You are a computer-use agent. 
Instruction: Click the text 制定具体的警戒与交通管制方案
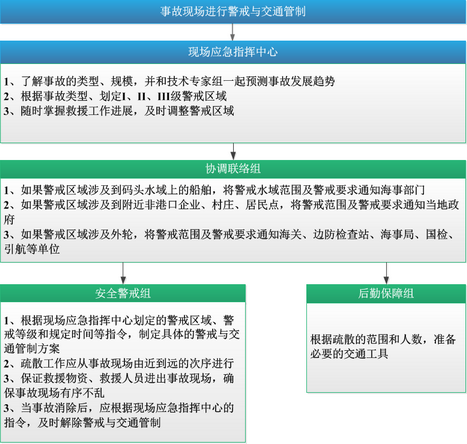[x=122, y=341]
